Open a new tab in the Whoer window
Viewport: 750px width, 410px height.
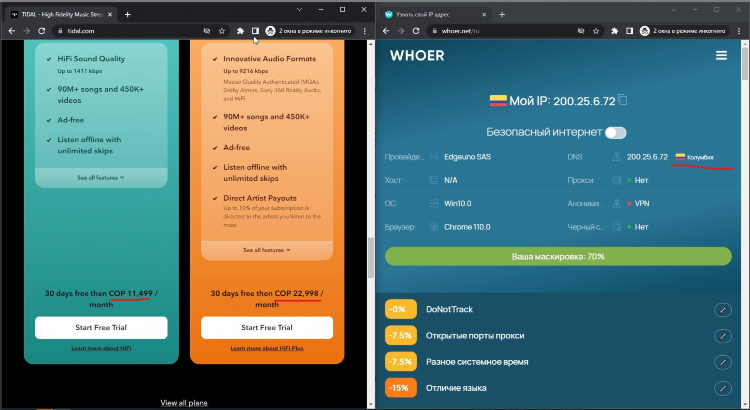502,14
